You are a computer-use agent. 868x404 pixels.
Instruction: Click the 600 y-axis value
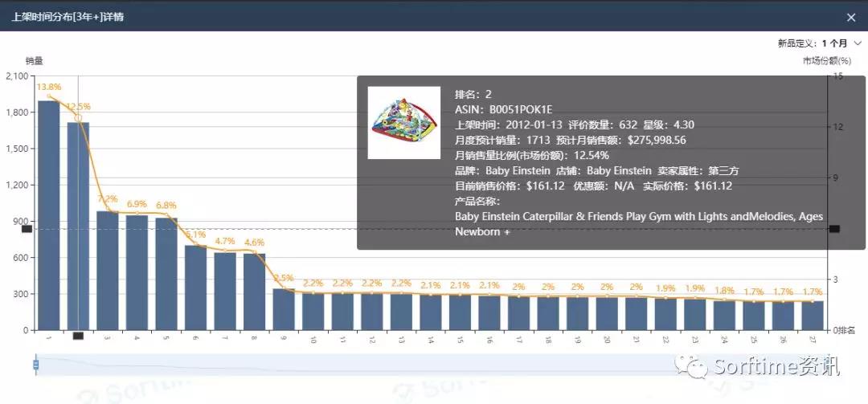(x=21, y=258)
